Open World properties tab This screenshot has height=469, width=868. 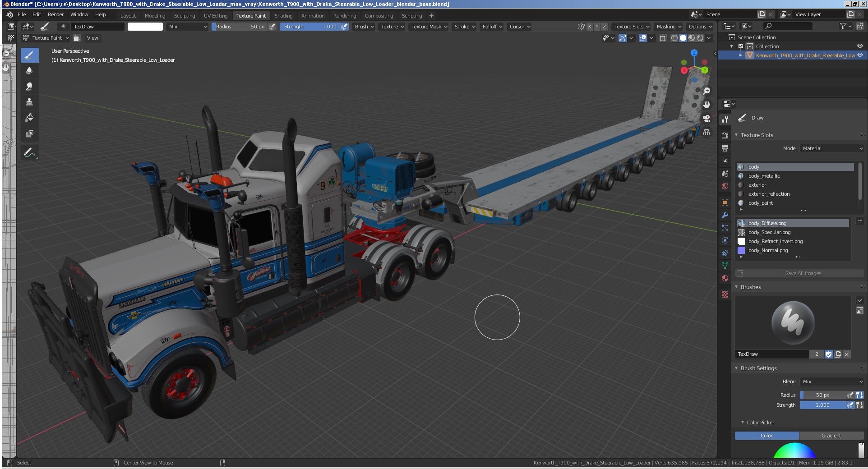click(x=725, y=186)
